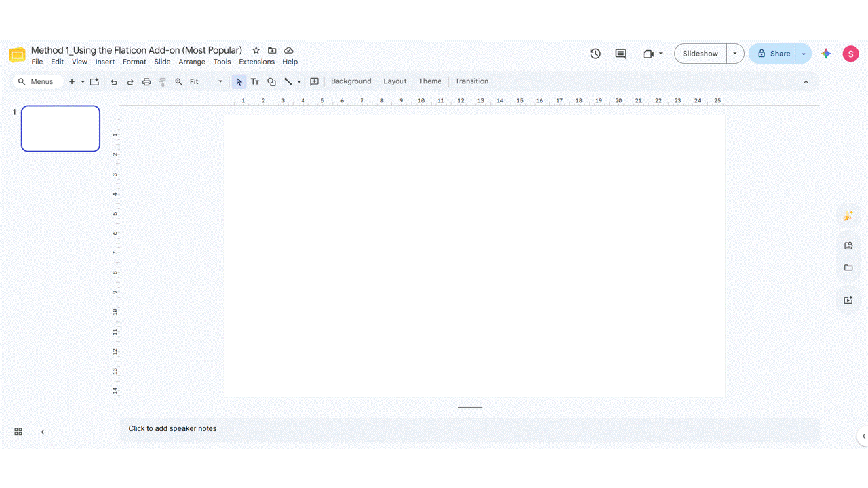
Task: Click the Share button
Action: [x=773, y=54]
